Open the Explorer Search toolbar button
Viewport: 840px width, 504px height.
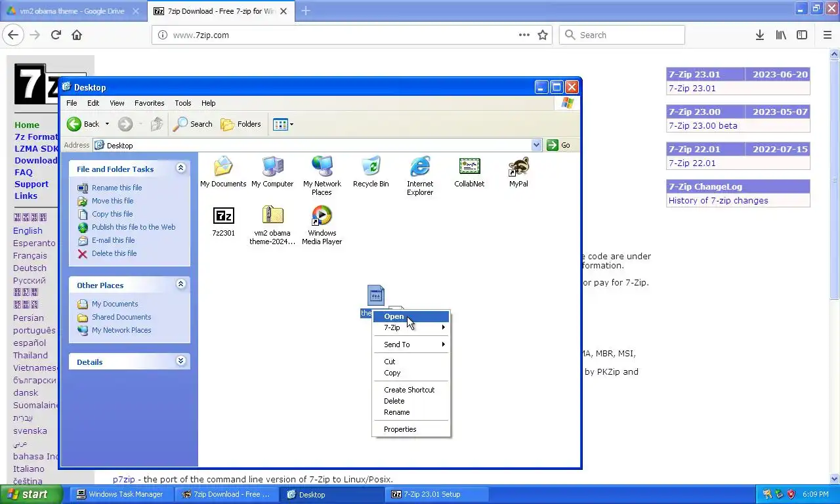pyautogui.click(x=192, y=124)
